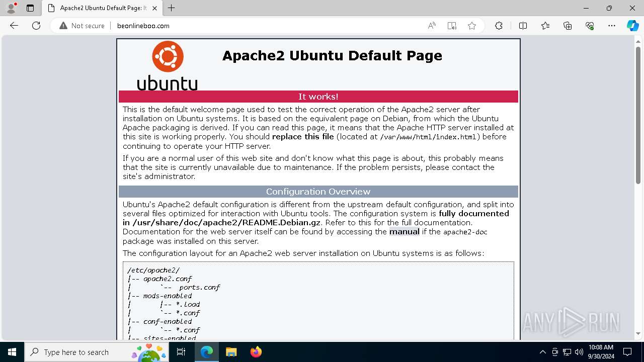Close the Apache2 Ubuntu Default Page tab

[153, 8]
